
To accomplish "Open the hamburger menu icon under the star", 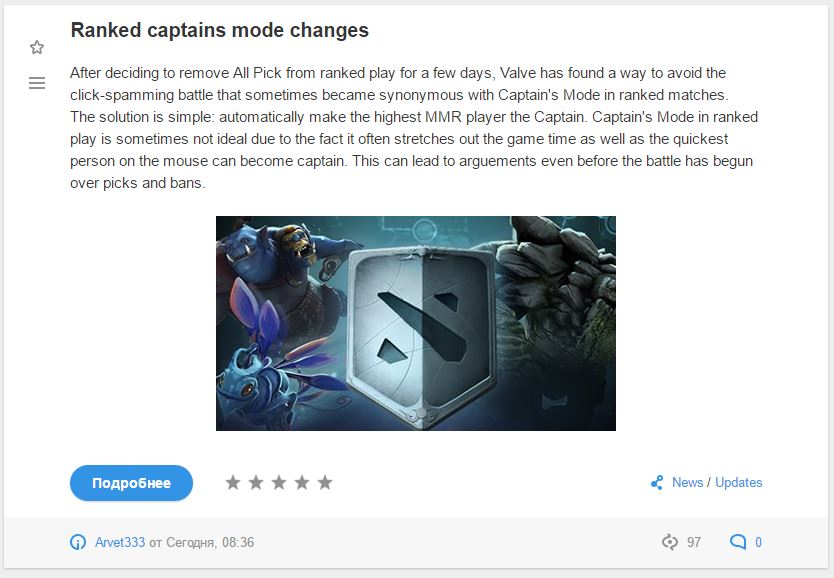I will pos(37,83).
